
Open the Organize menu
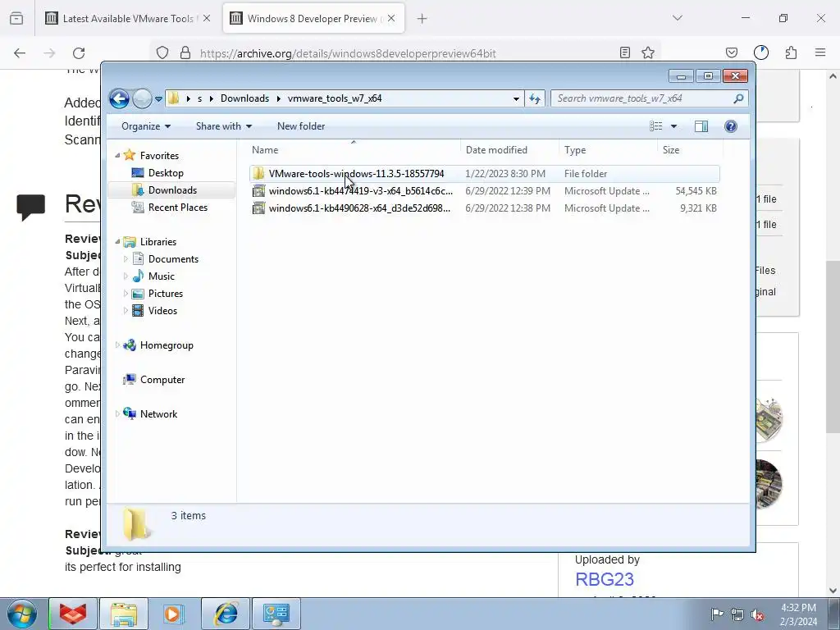[146, 126]
